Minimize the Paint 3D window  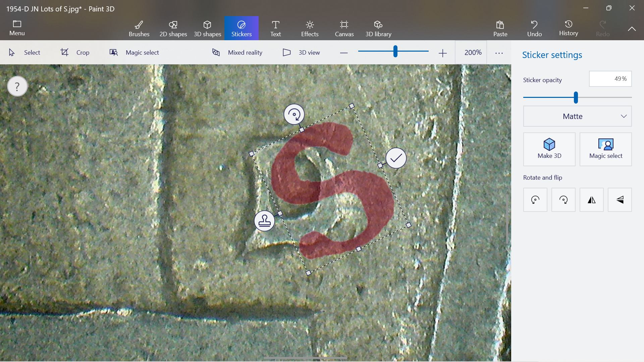click(x=586, y=8)
